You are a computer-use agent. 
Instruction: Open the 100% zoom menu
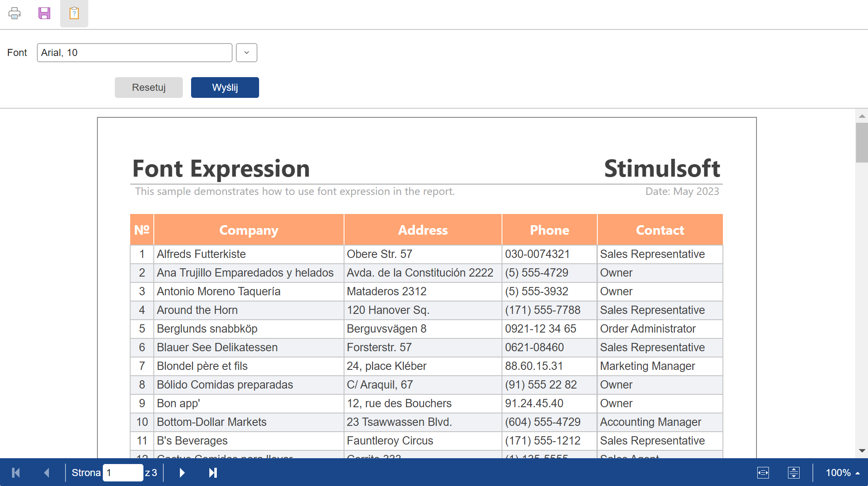pyautogui.click(x=842, y=473)
